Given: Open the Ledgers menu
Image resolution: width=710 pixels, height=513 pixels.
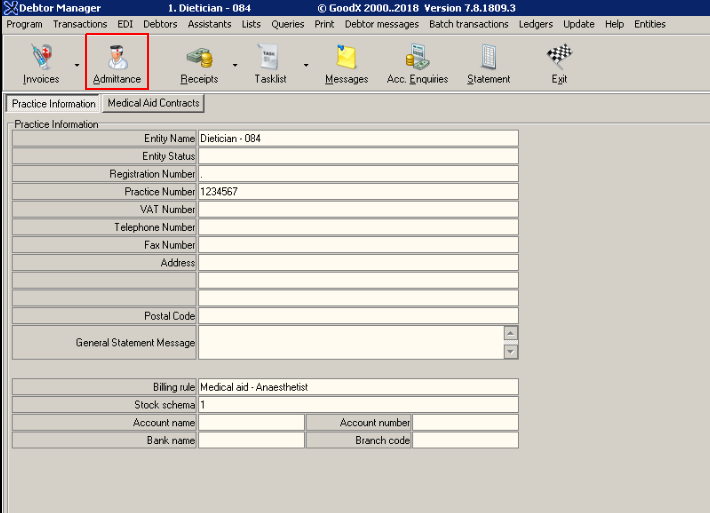Looking at the screenshot, I should tap(535, 24).
